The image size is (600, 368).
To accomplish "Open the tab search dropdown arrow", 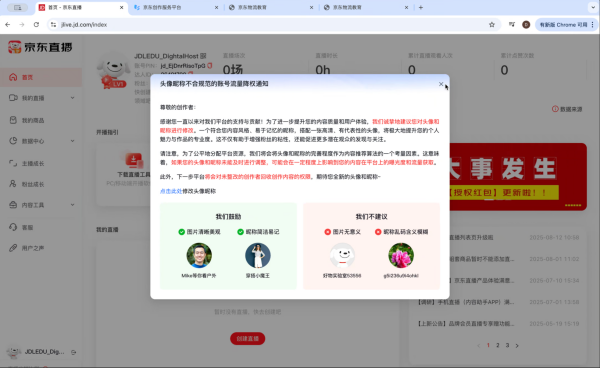I will [x=593, y=7].
